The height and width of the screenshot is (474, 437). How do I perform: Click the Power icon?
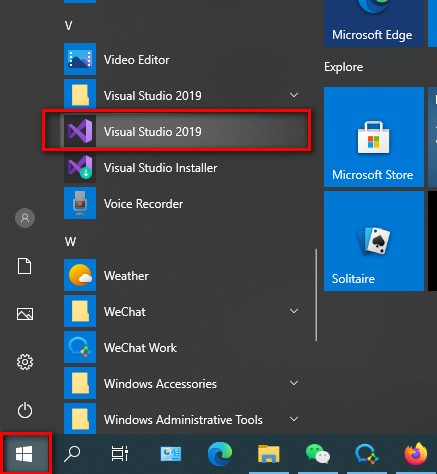click(x=25, y=410)
